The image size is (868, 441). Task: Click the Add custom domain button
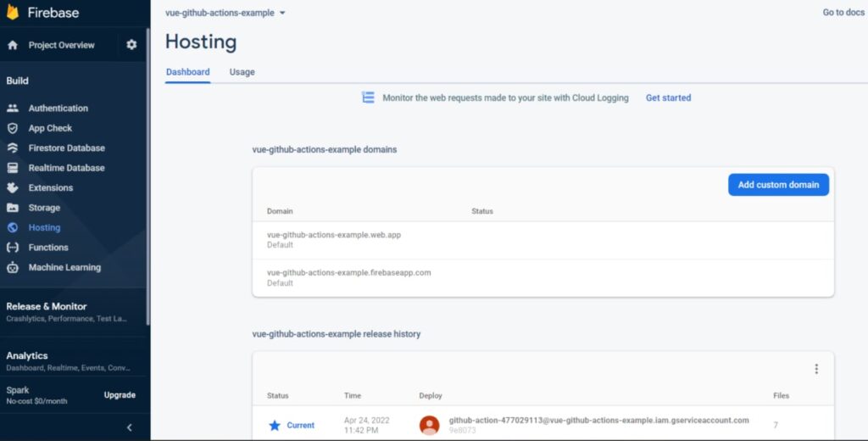pyautogui.click(x=777, y=185)
